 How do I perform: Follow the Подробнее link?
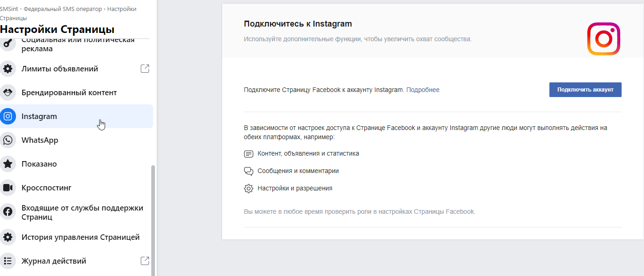click(x=423, y=90)
